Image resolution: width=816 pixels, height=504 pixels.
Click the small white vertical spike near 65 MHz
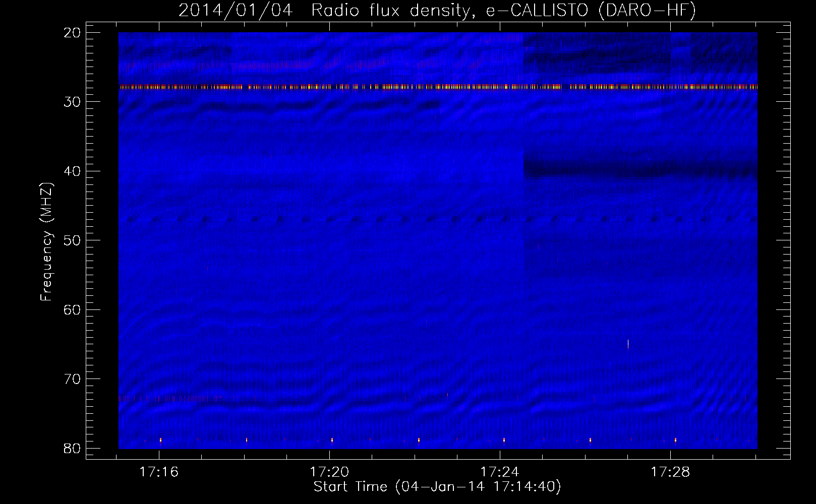pos(628,344)
